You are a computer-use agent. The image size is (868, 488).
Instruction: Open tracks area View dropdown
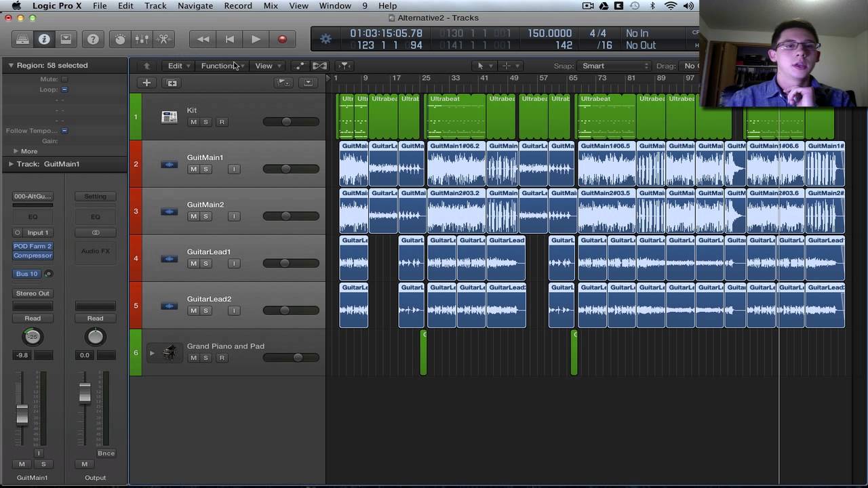267,66
